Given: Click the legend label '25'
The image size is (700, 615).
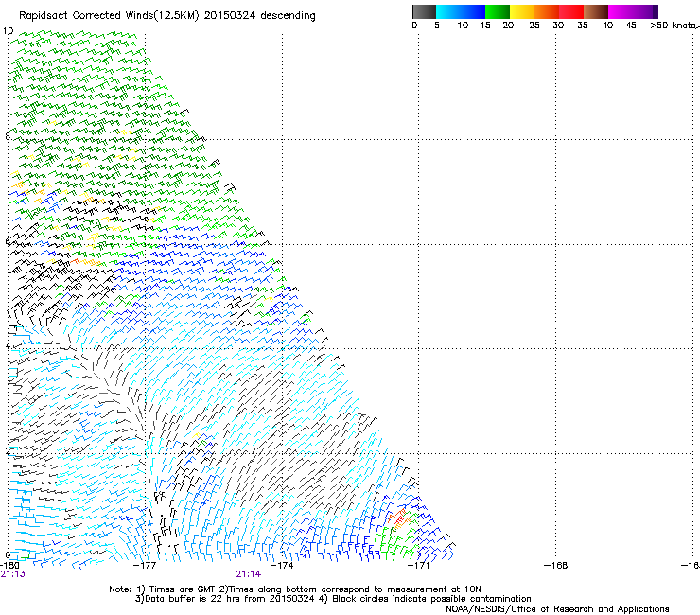Looking at the screenshot, I should pos(534,26).
